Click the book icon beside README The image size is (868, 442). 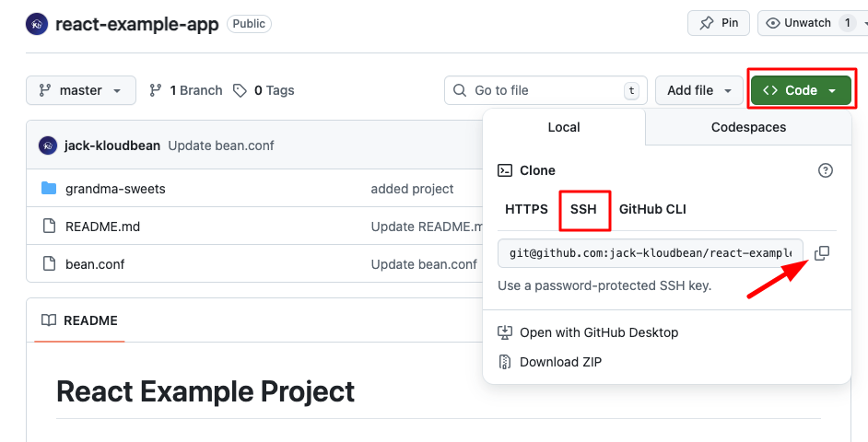point(49,320)
